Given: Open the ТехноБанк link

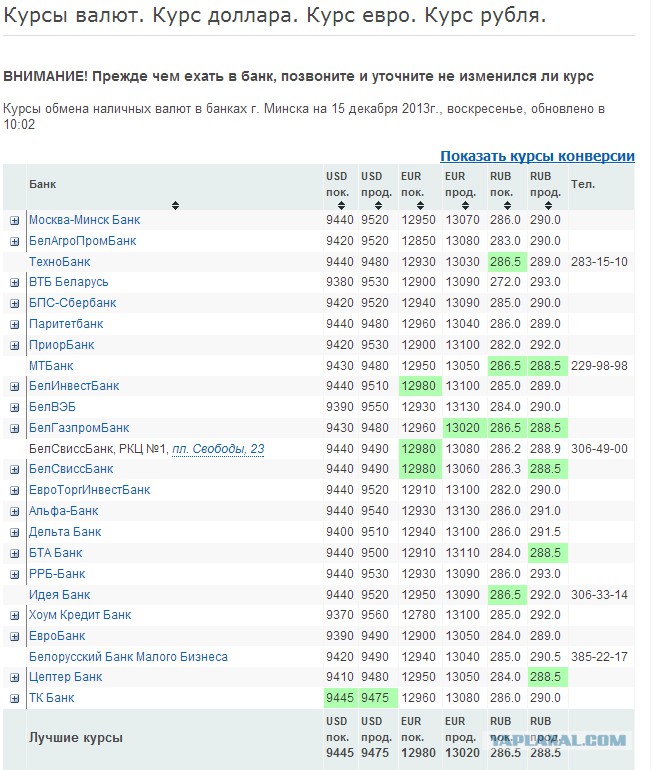Looking at the screenshot, I should (59, 262).
